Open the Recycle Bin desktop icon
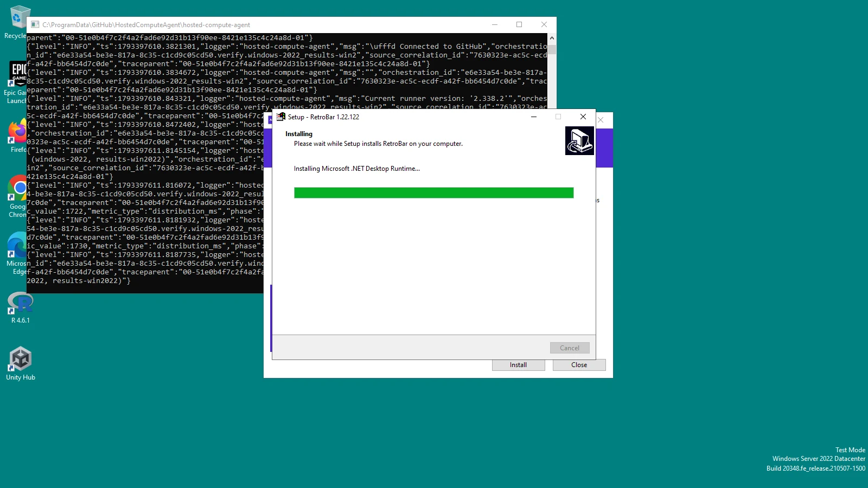 pyautogui.click(x=16, y=22)
